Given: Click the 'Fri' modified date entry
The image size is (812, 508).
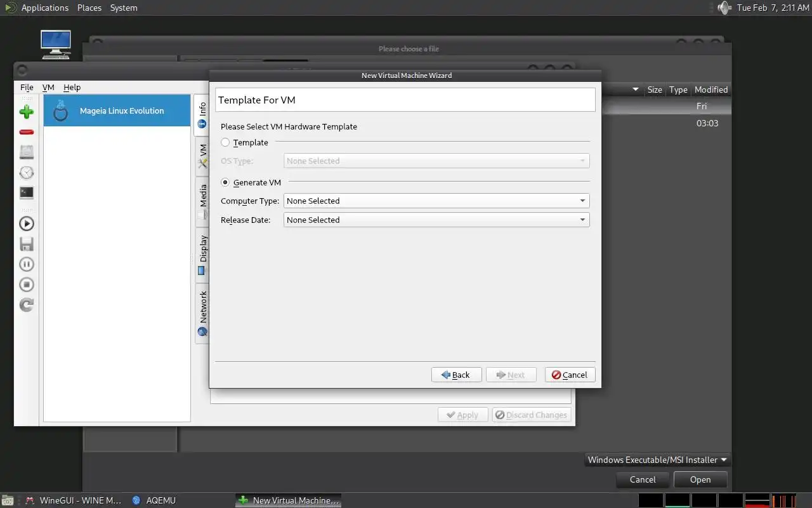Looking at the screenshot, I should 702,106.
